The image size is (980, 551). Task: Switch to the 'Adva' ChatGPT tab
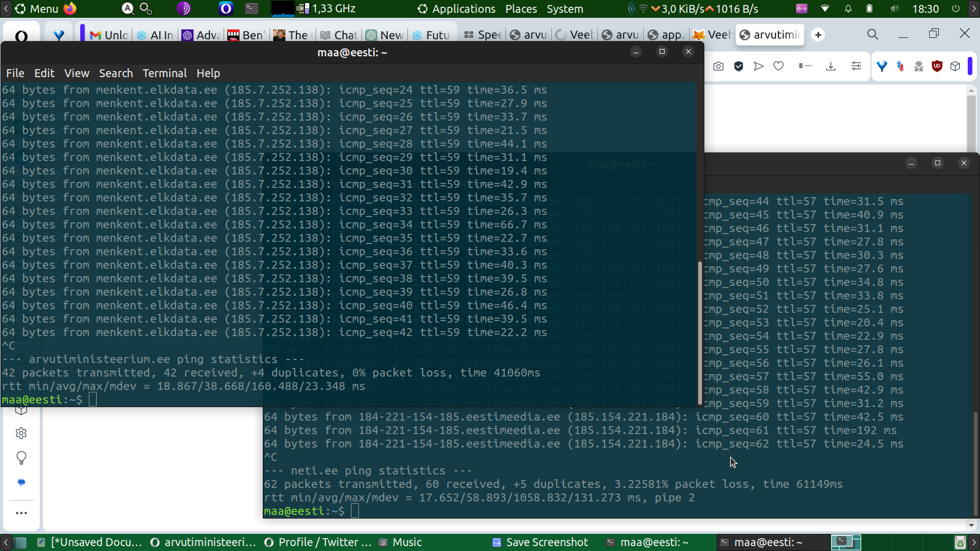point(201,35)
